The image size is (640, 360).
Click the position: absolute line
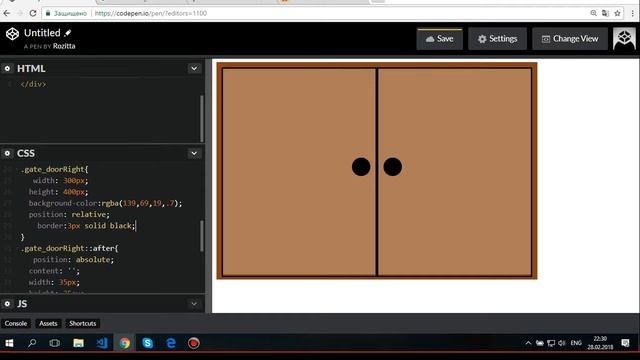(73, 260)
